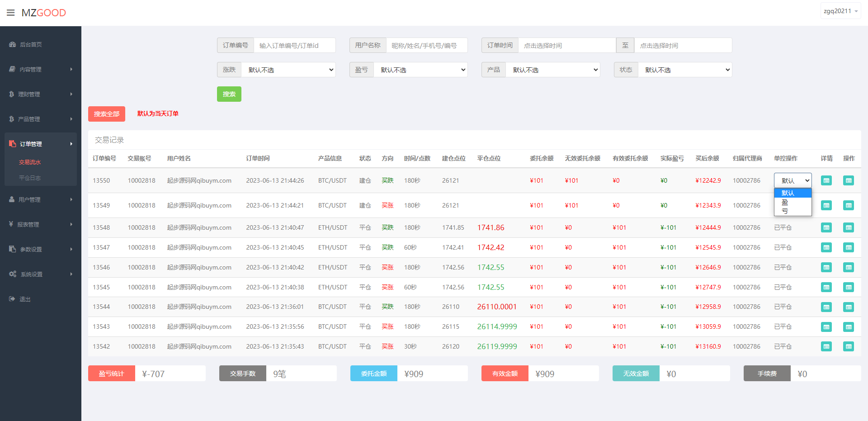Select 亏 option in dropdown list

click(x=785, y=211)
